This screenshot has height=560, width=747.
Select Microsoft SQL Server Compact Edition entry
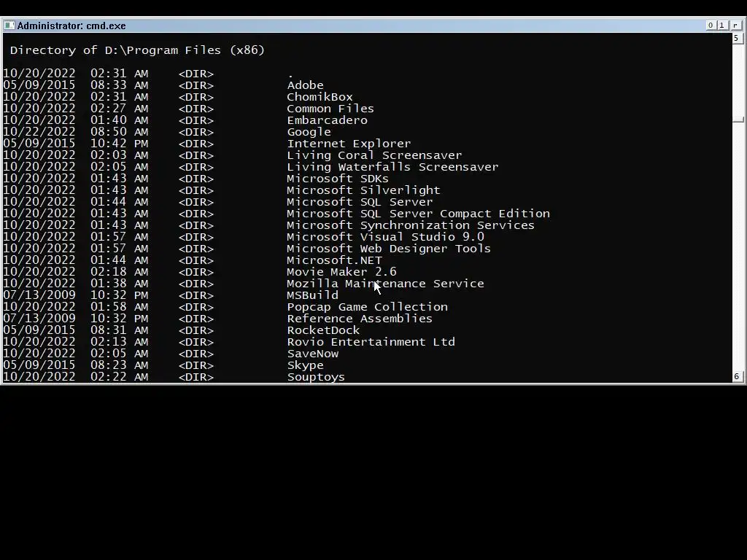418,214
